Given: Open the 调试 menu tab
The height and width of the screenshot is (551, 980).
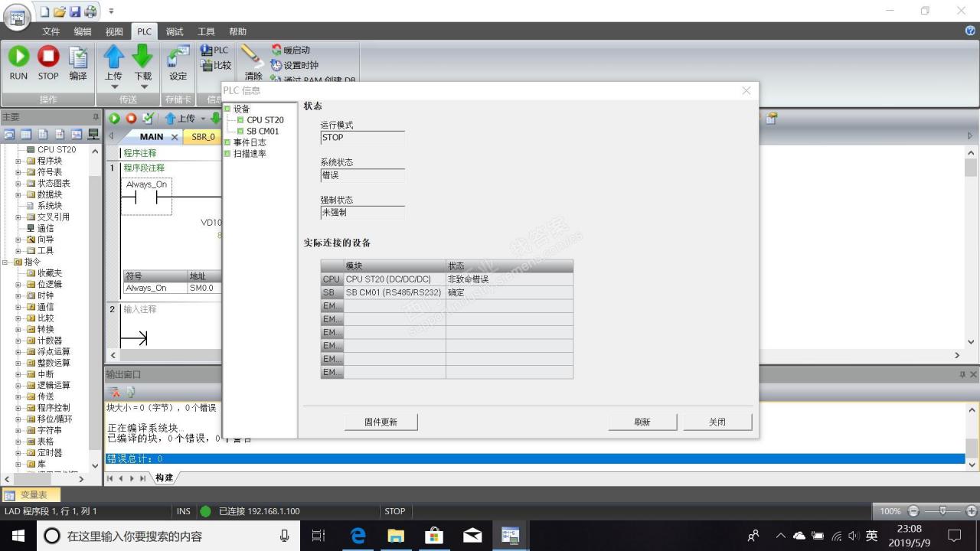Looking at the screenshot, I should [175, 31].
